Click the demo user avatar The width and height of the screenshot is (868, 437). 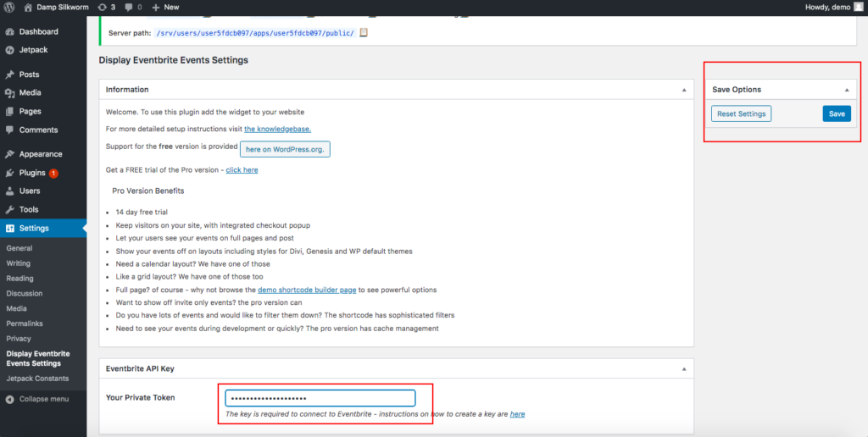(x=858, y=7)
